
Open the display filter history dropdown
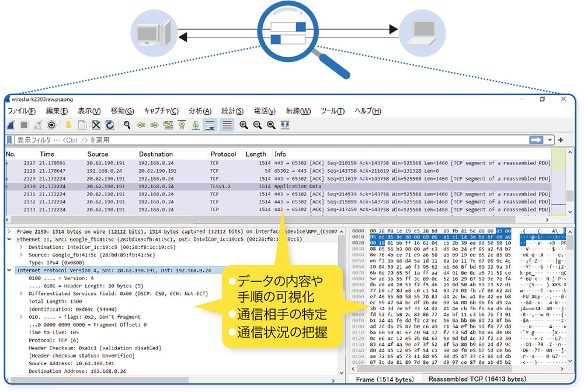pos(550,140)
